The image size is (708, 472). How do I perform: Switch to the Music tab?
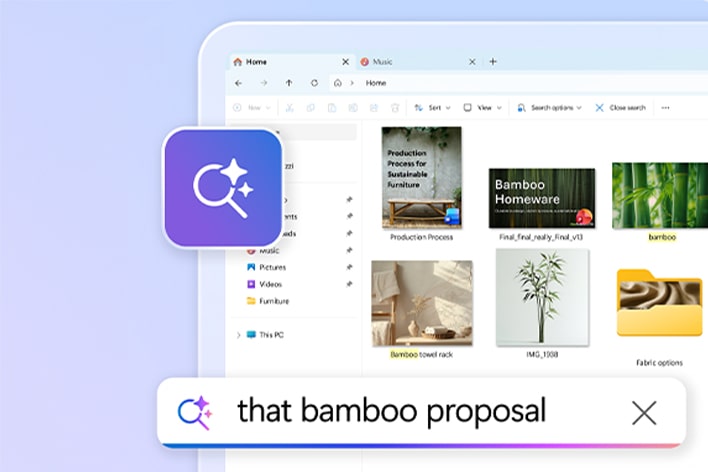(385, 62)
